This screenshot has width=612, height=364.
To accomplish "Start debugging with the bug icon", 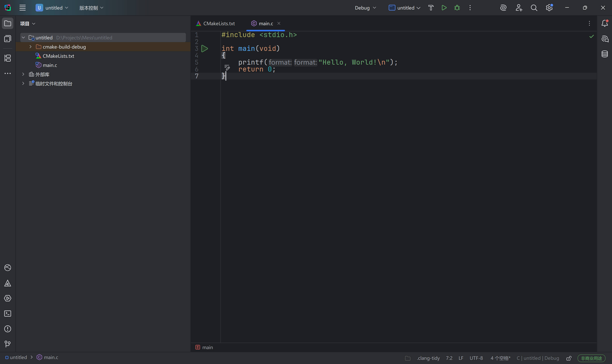I will (x=457, y=8).
